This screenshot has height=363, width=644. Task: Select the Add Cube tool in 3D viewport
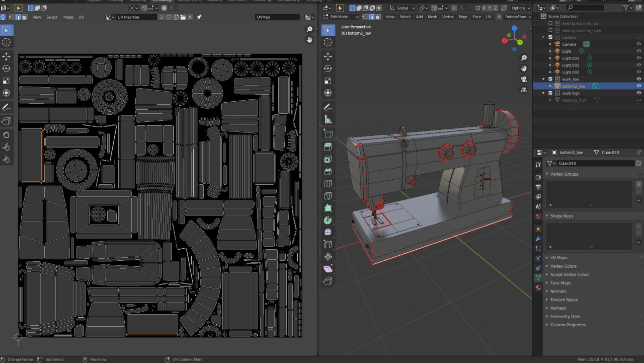point(328,134)
